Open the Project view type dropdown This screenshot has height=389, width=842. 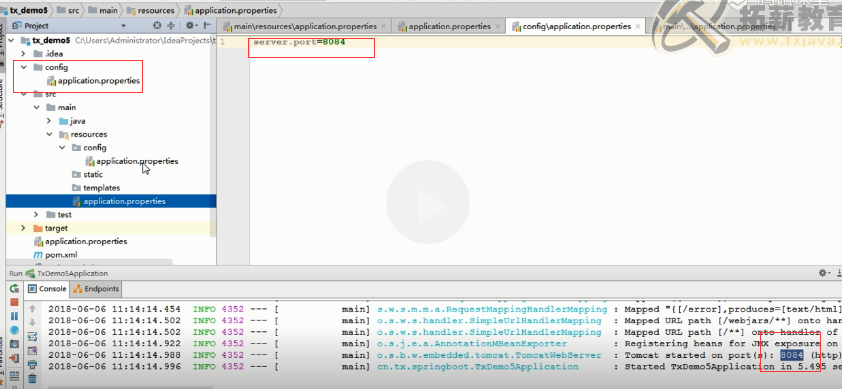(123, 26)
